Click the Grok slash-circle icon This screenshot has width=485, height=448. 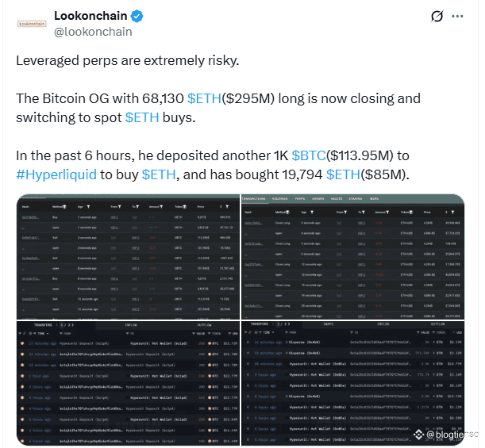[x=437, y=16]
